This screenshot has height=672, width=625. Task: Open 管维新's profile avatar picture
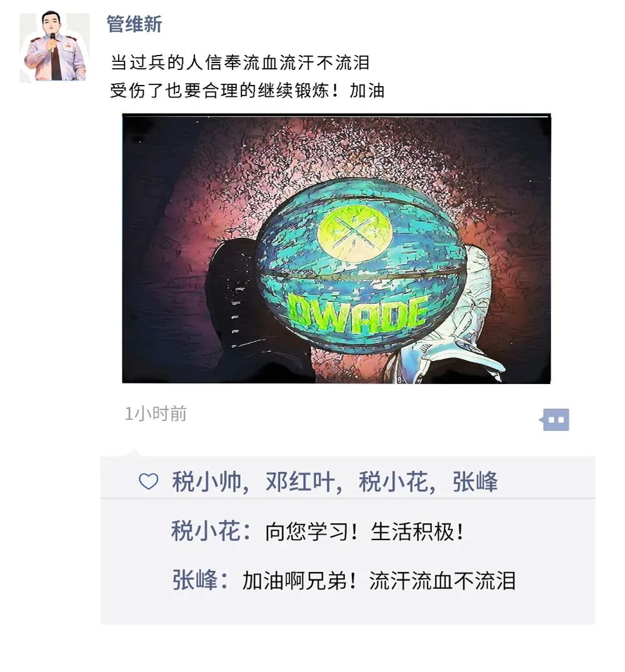[x=54, y=47]
